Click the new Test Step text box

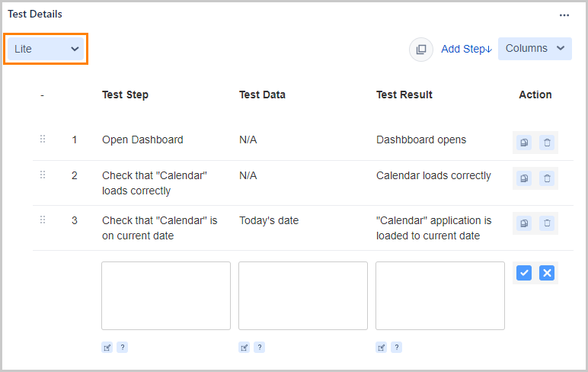tap(166, 296)
